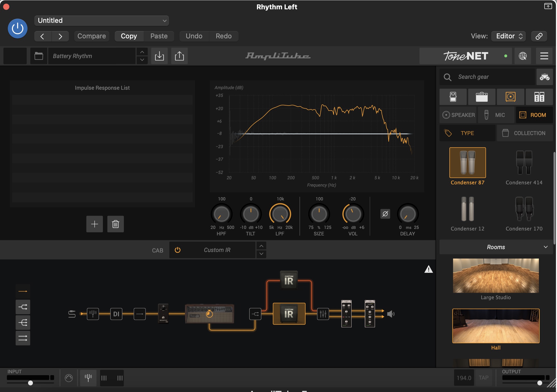Step to next preset with down arrow

coord(142,60)
